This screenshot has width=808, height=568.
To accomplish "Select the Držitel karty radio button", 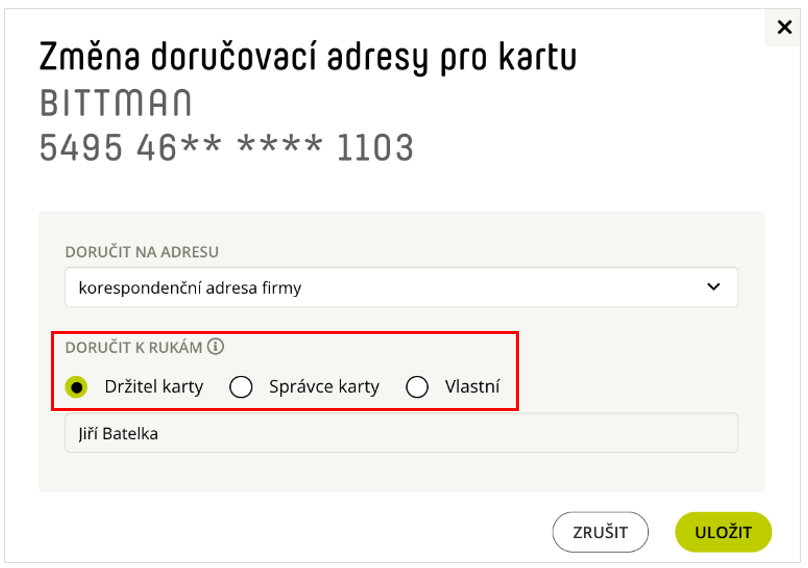I will tap(76, 387).
